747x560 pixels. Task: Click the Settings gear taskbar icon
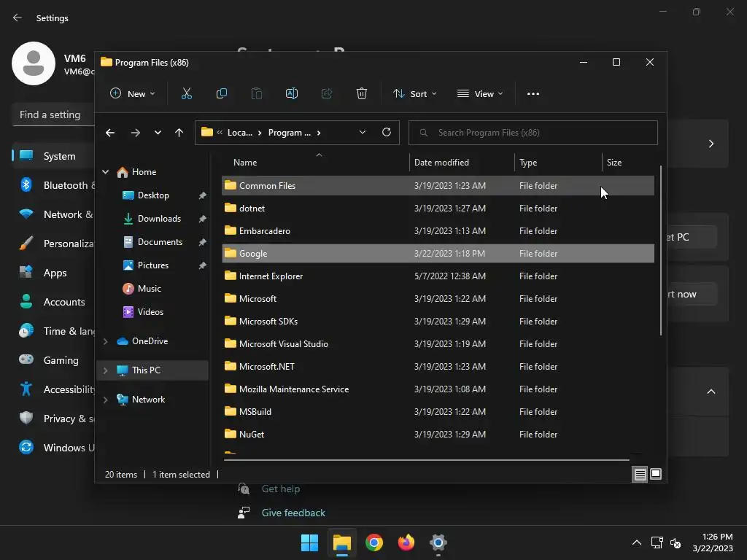pyautogui.click(x=438, y=542)
